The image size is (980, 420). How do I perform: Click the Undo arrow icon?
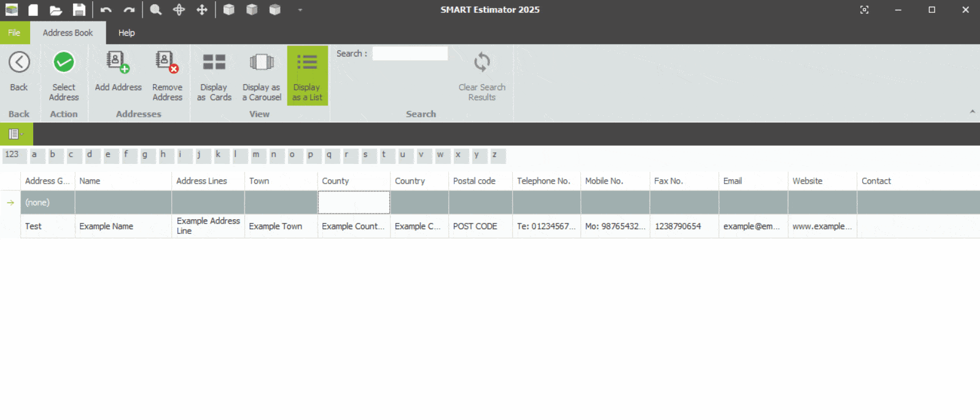[x=106, y=10]
